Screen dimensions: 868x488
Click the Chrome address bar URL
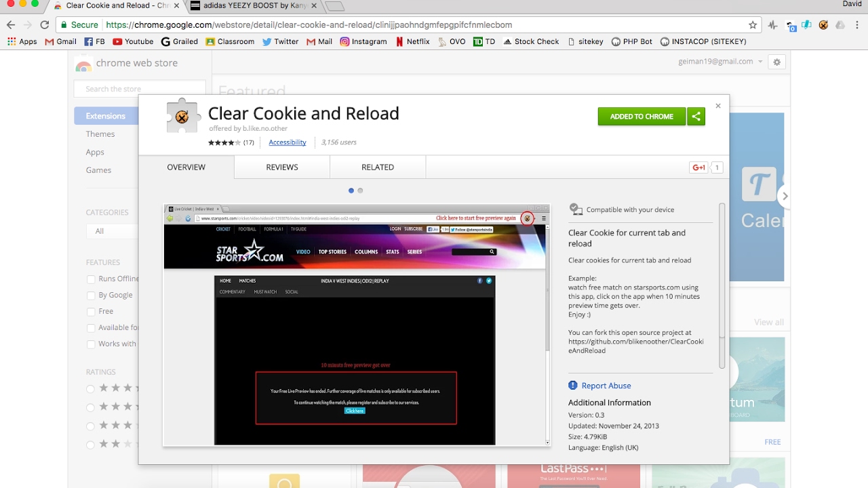point(309,25)
